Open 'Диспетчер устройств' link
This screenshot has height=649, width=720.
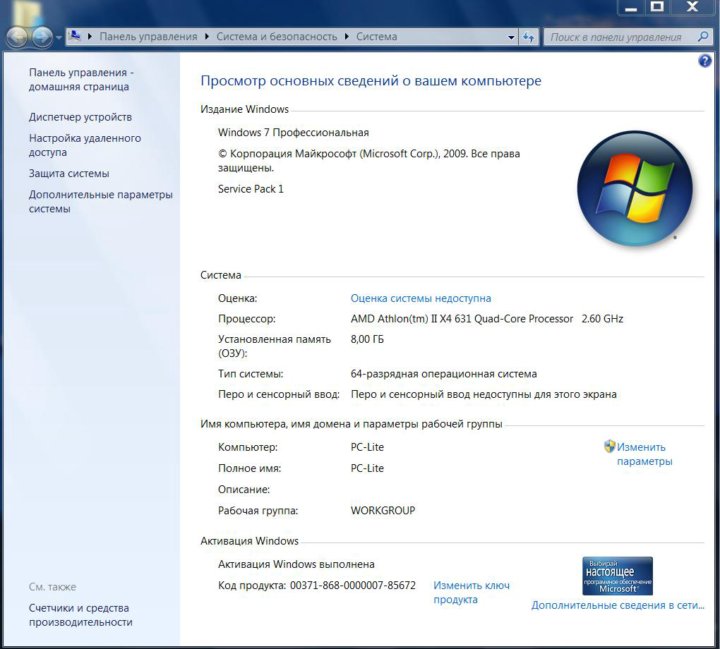pyautogui.click(x=80, y=117)
